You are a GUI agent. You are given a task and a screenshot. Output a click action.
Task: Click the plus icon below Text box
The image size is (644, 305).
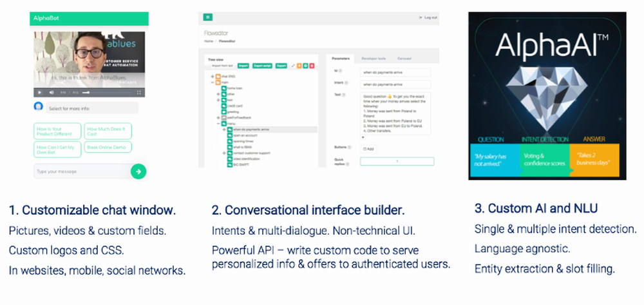pos(363,138)
